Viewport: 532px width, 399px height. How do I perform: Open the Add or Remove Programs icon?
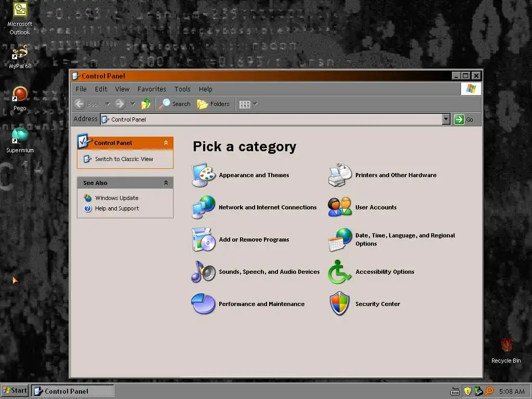pos(203,240)
